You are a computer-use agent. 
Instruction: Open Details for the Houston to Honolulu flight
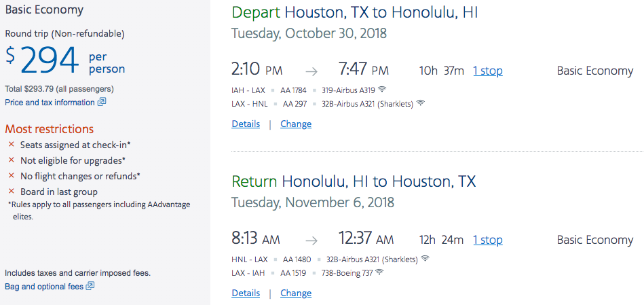(246, 124)
